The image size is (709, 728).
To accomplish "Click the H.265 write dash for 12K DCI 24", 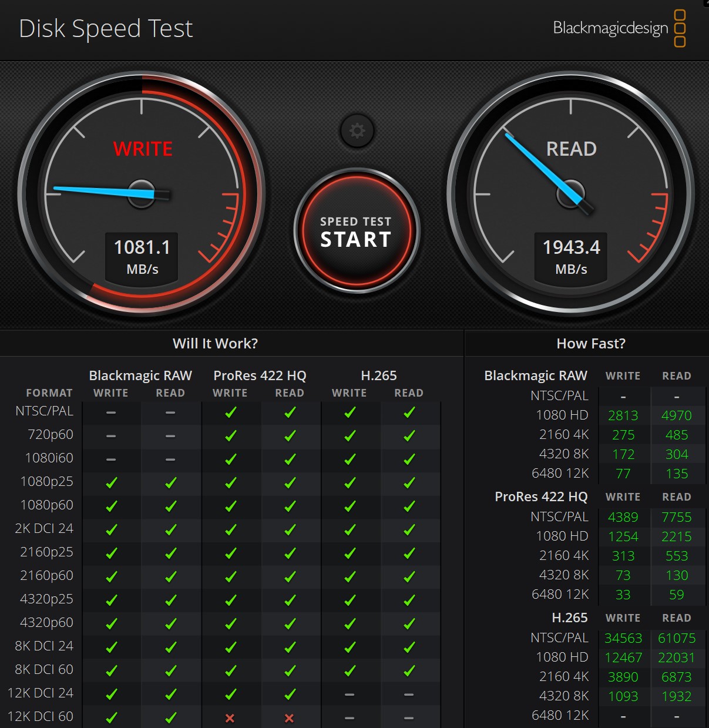I will pyautogui.click(x=350, y=695).
